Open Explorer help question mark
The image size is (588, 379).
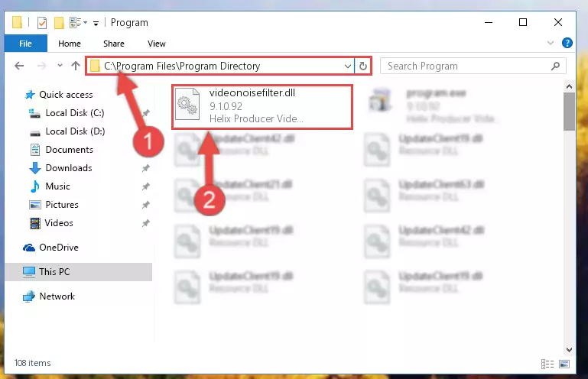[x=567, y=43]
